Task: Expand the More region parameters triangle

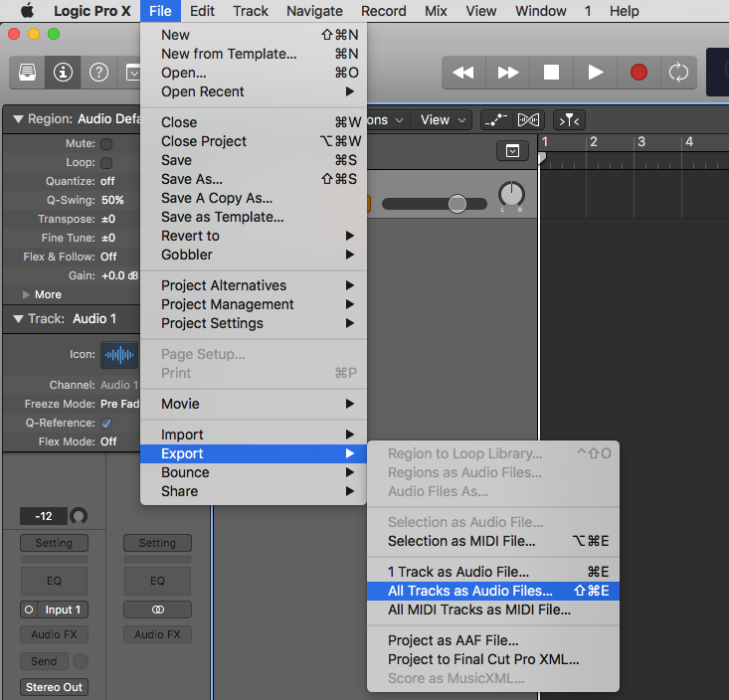Action: tap(27, 294)
